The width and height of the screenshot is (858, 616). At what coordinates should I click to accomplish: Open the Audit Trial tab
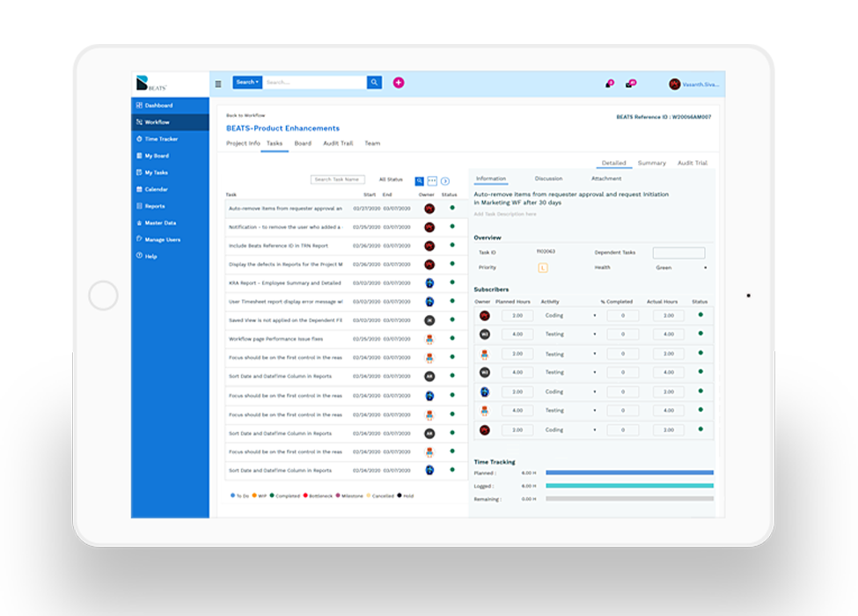coord(693,163)
